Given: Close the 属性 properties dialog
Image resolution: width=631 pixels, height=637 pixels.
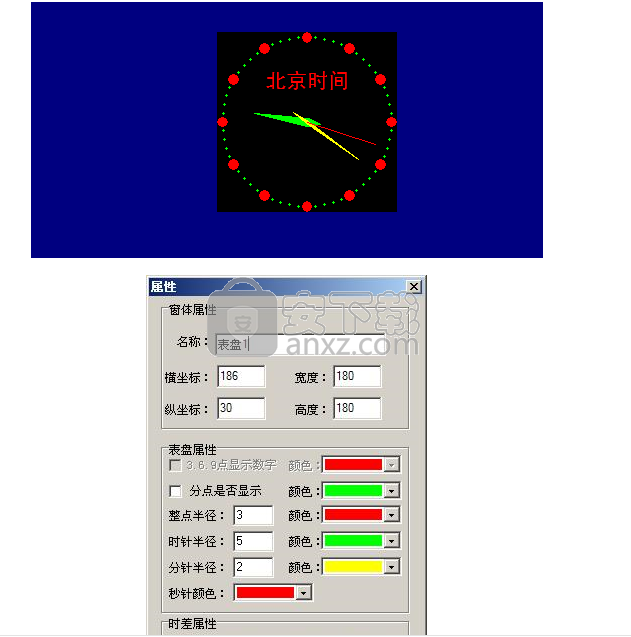Looking at the screenshot, I should 414,286.
